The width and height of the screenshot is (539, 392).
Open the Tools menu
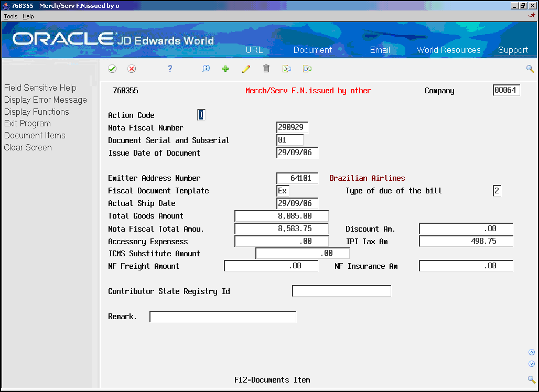tap(10, 16)
